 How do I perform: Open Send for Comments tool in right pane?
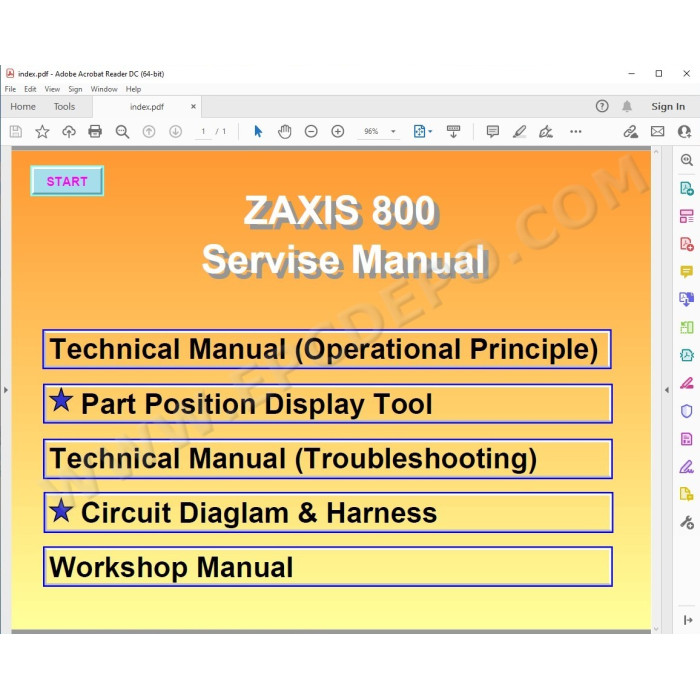point(687,494)
